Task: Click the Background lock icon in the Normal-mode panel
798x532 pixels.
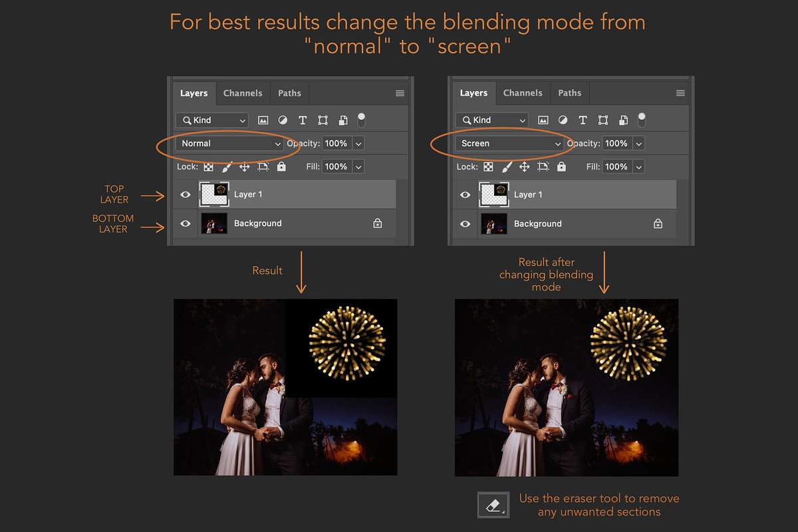Action: coord(378,224)
